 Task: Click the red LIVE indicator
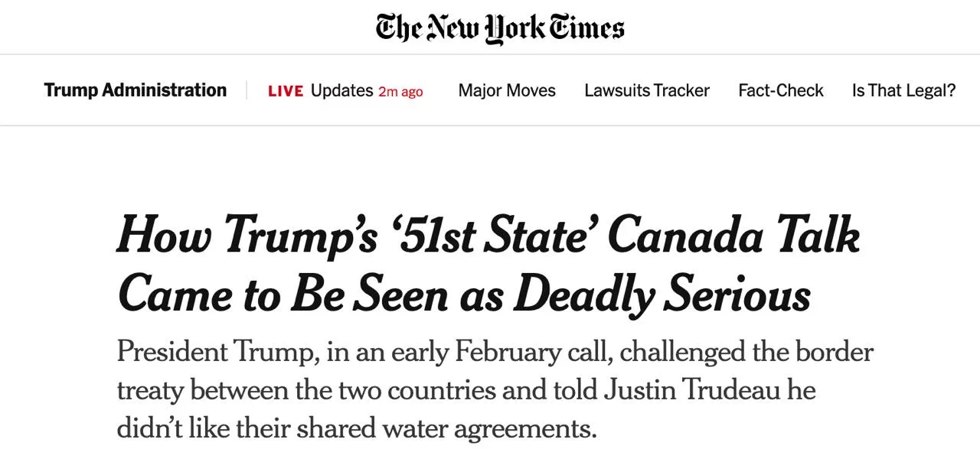click(286, 91)
